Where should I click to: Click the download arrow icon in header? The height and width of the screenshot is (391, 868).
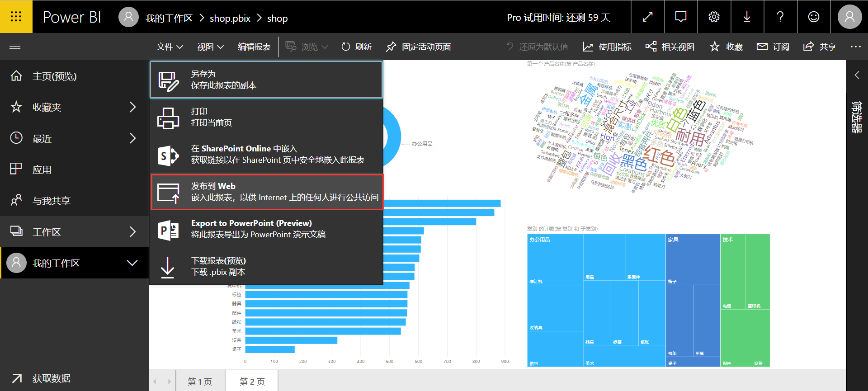click(x=747, y=17)
